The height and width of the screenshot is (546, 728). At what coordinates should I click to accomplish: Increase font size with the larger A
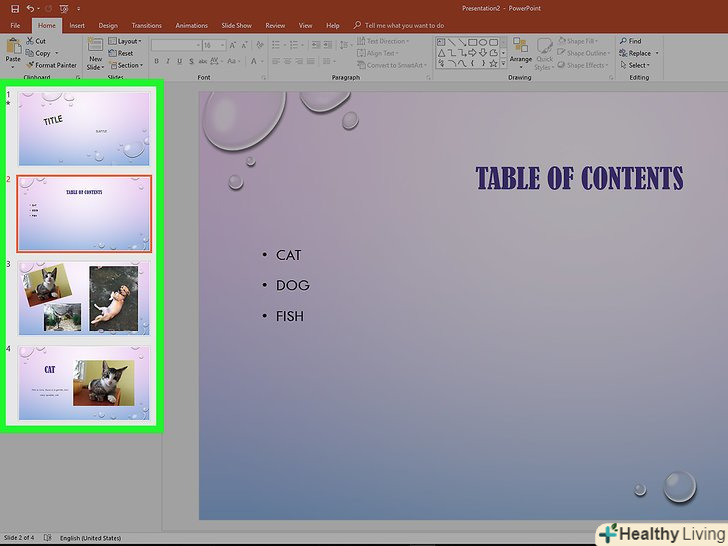click(x=233, y=45)
